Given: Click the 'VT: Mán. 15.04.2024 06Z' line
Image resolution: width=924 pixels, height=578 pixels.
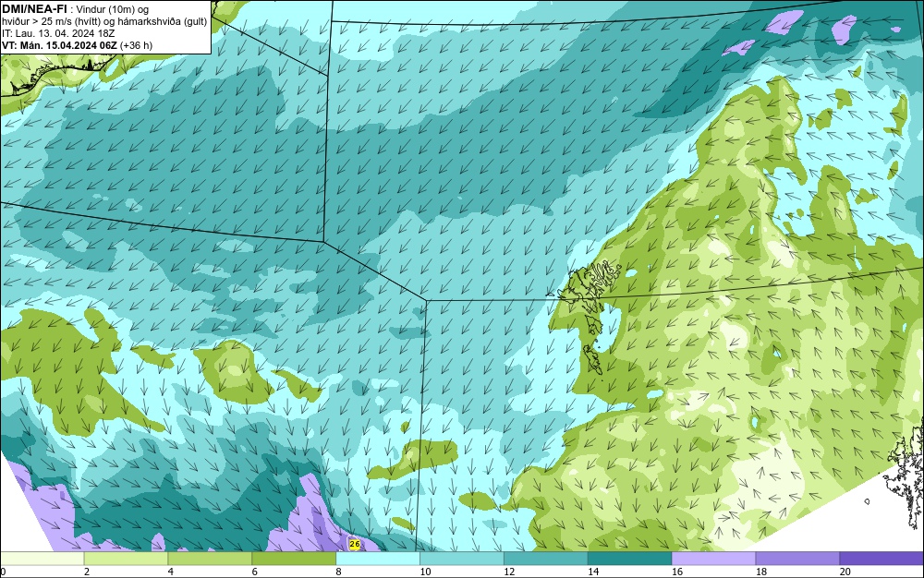Looking at the screenshot, I should click(59, 45).
